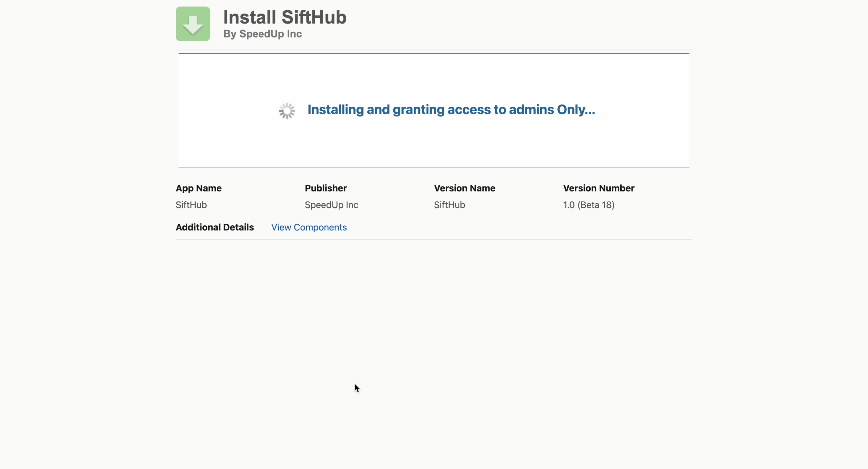Open the View Components link
Screen dimensions: 868x469
coord(309,227)
